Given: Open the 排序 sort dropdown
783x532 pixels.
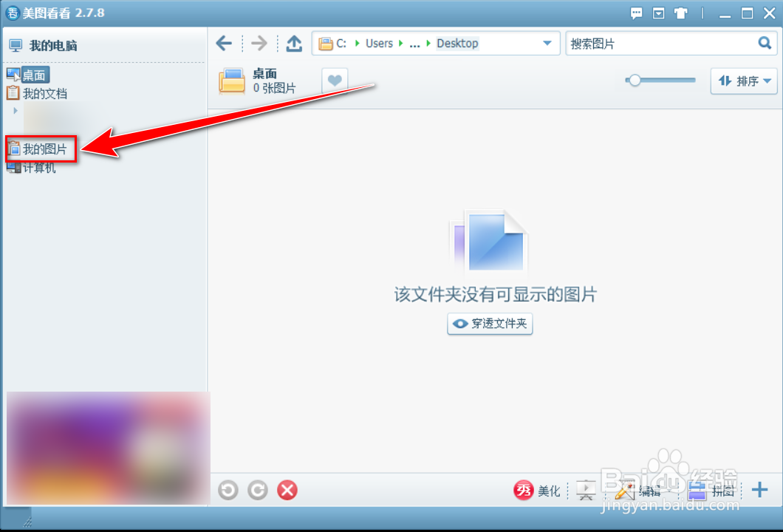Looking at the screenshot, I should click(744, 81).
